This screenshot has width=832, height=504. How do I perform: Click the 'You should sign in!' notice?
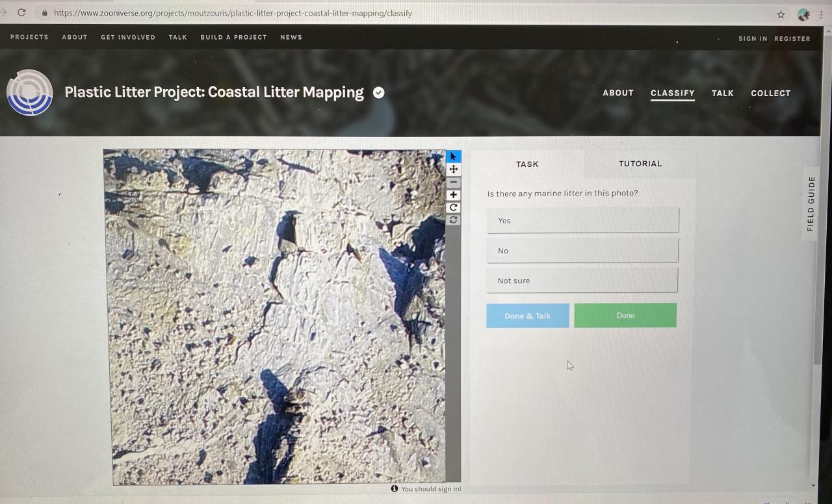432,488
